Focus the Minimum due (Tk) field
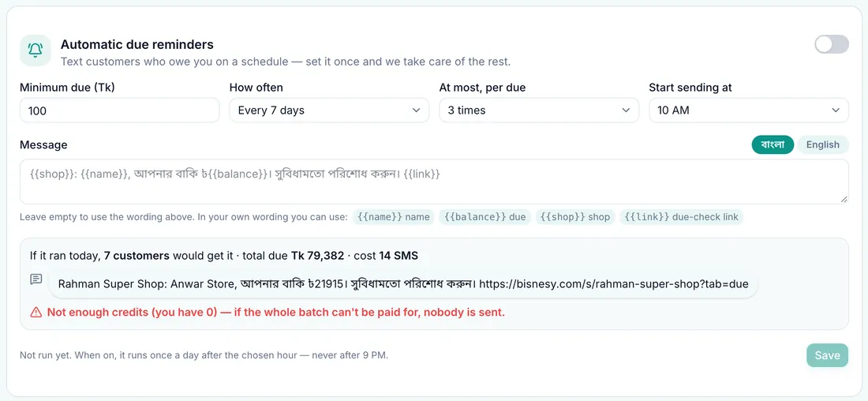The image size is (868, 401). pos(120,111)
